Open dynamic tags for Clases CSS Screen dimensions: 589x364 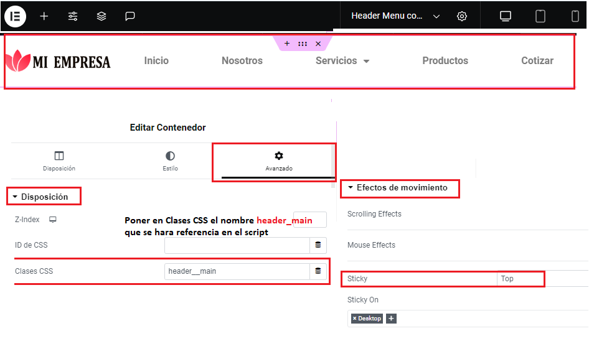click(318, 271)
